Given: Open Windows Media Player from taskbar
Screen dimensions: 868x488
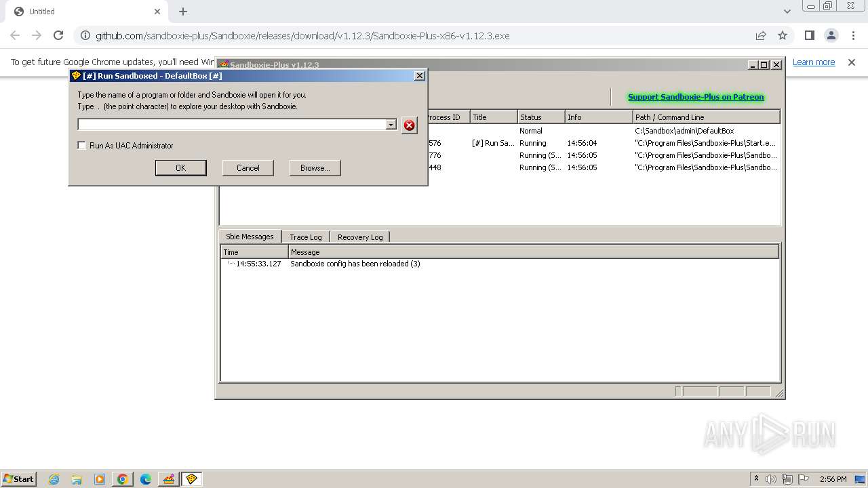Looking at the screenshot, I should click(100, 479).
